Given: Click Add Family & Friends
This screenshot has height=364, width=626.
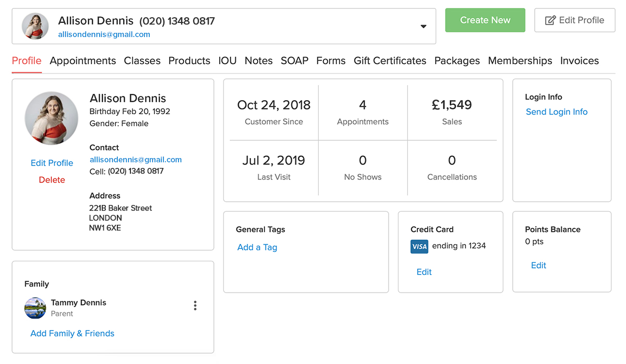Looking at the screenshot, I should [x=72, y=333].
